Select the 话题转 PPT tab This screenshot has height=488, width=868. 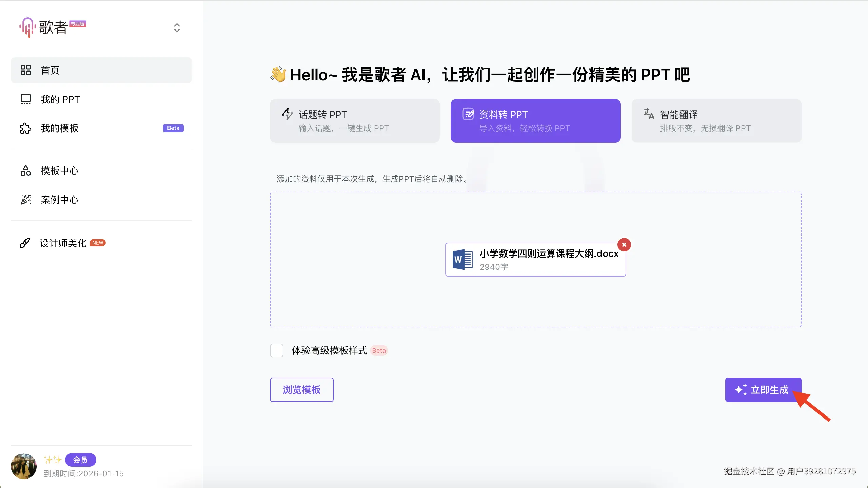click(x=355, y=121)
